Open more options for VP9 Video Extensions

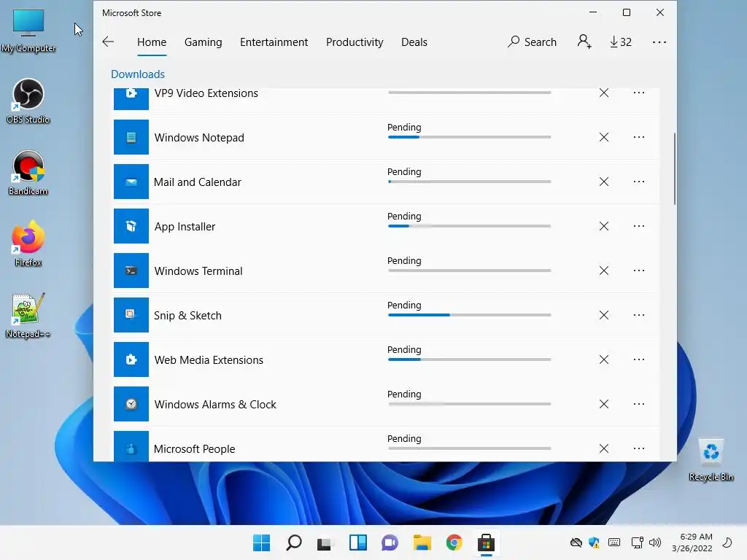click(639, 93)
